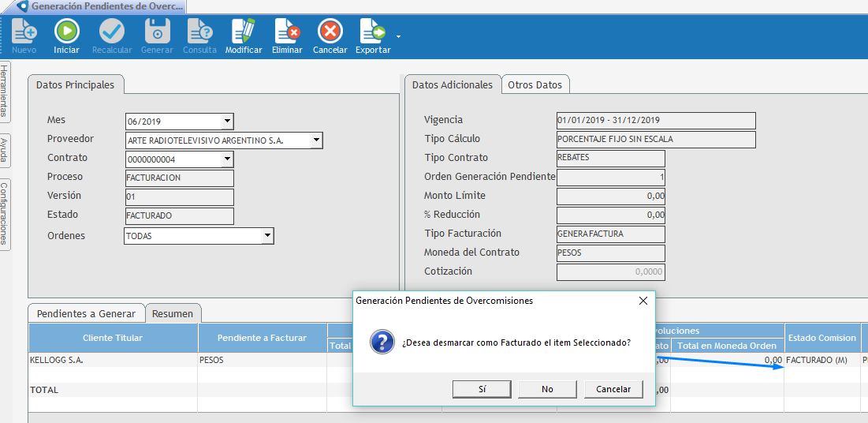Confirm with the Sí button
This screenshot has height=423, width=868.
click(x=482, y=389)
